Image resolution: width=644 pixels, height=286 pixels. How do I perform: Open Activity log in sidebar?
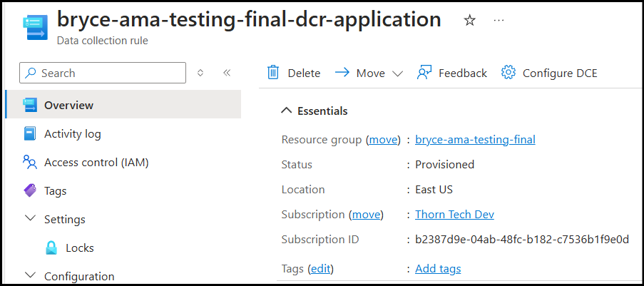[72, 133]
